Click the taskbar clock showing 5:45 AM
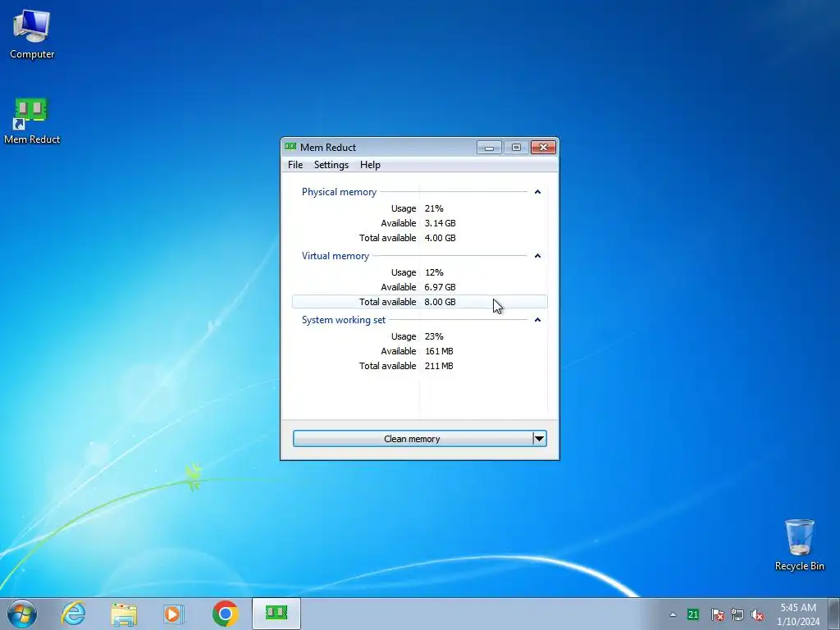Viewport: 840px width, 630px height. (798, 614)
